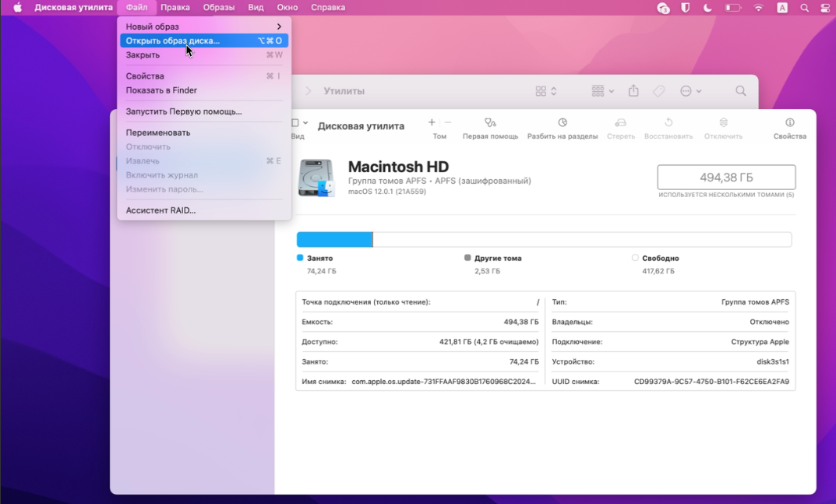Click the Файл menu title
The image size is (836, 504).
[x=136, y=8]
